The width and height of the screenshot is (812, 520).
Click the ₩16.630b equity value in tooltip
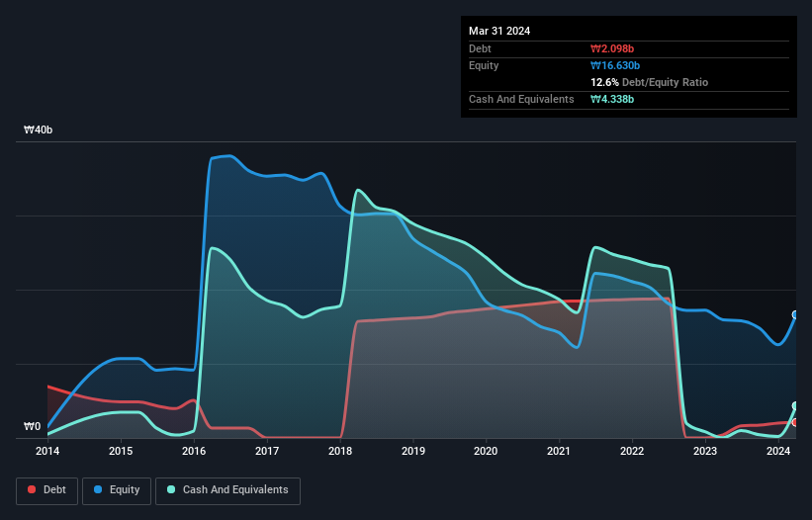click(615, 65)
